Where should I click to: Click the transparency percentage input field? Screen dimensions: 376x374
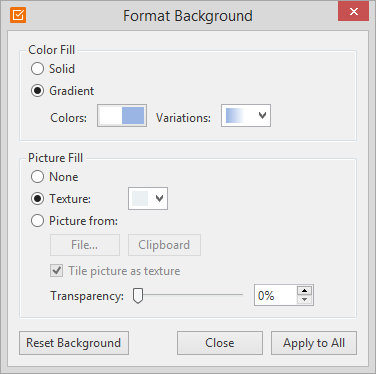tap(275, 295)
